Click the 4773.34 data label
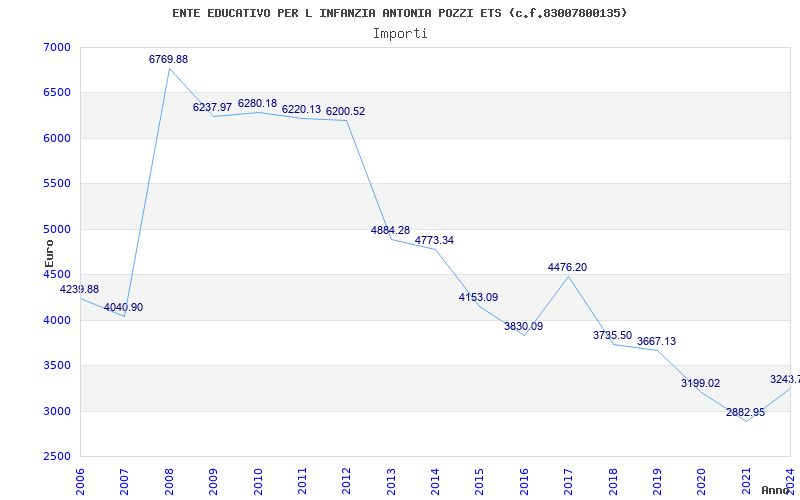 click(434, 240)
